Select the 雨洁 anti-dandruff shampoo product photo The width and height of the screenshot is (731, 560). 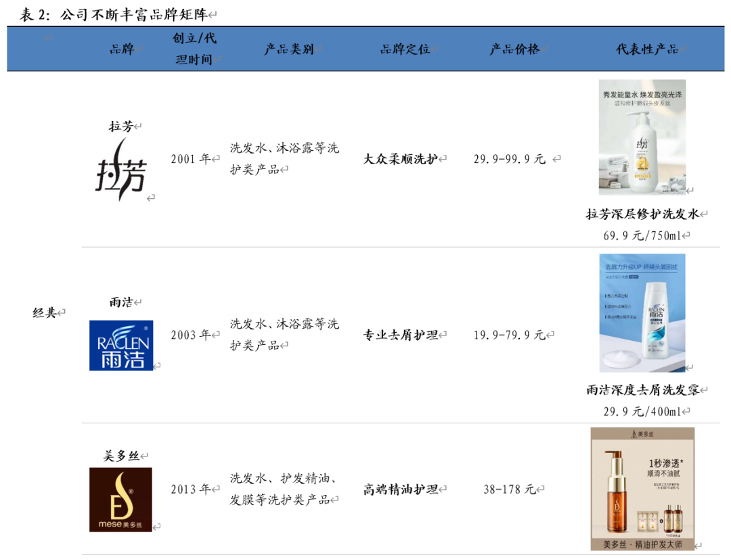pyautogui.click(x=642, y=312)
